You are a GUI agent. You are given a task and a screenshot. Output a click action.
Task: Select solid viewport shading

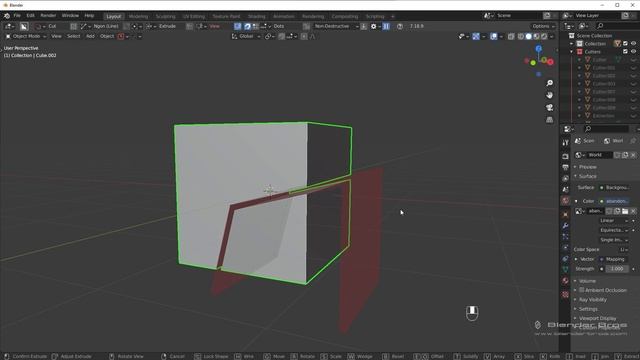coord(529,36)
